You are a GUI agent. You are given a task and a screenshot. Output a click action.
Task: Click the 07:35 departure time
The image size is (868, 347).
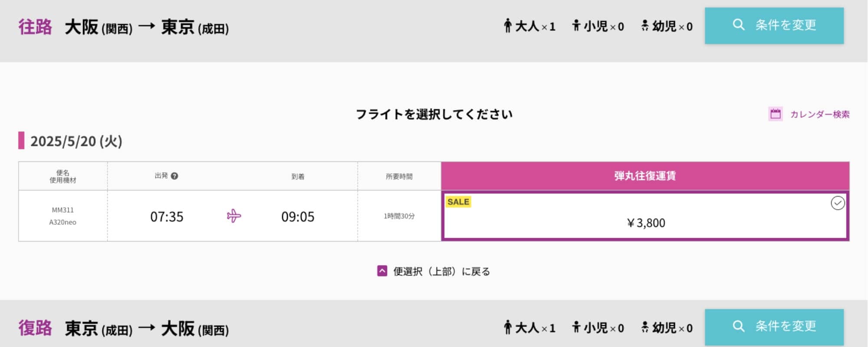pos(167,216)
